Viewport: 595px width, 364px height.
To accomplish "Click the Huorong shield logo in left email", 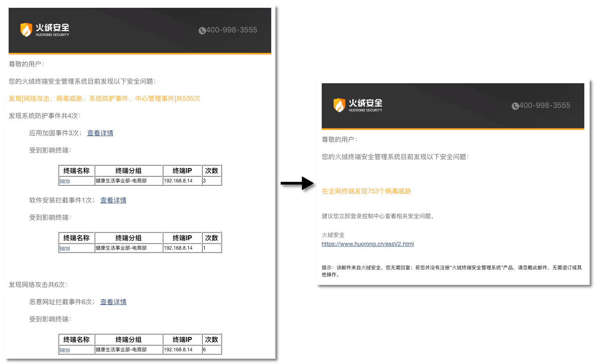I will tap(26, 30).
